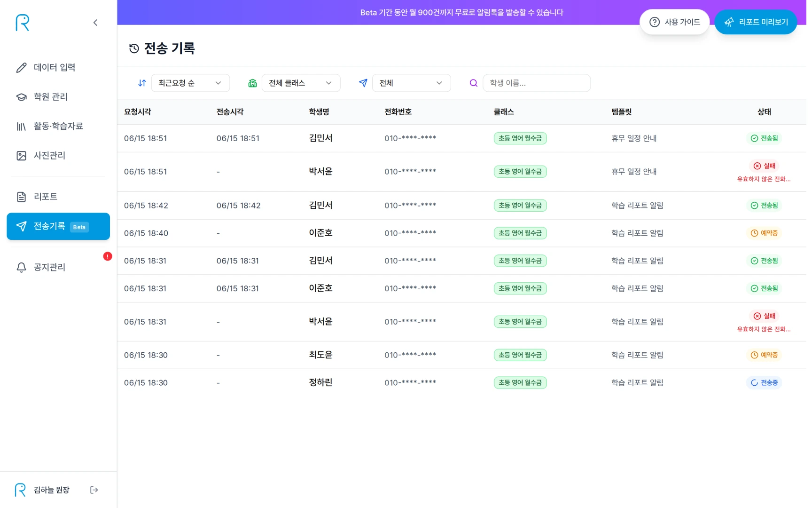Open 리포트 page
This screenshot has height=508, width=812.
58,197
